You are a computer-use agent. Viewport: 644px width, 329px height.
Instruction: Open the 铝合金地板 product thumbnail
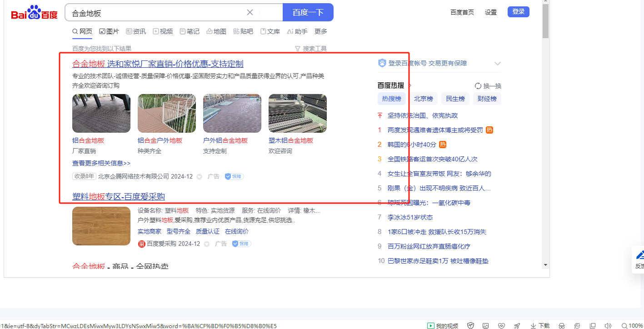(101, 113)
